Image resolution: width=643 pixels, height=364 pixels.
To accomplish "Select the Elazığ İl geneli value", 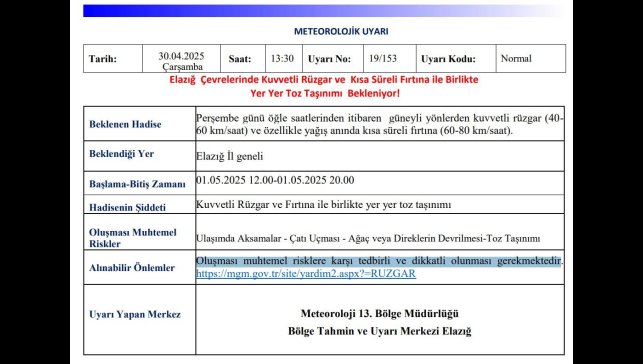I will pos(230,156).
